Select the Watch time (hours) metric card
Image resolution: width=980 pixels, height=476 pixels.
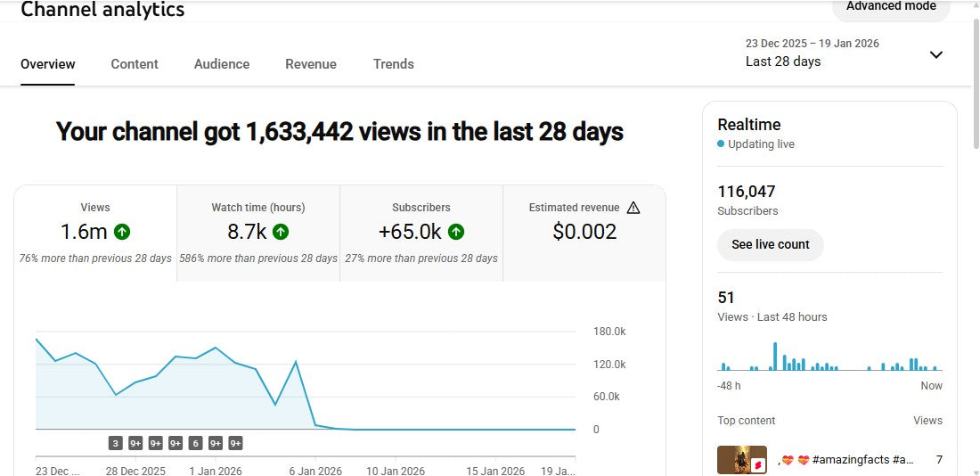(x=258, y=233)
